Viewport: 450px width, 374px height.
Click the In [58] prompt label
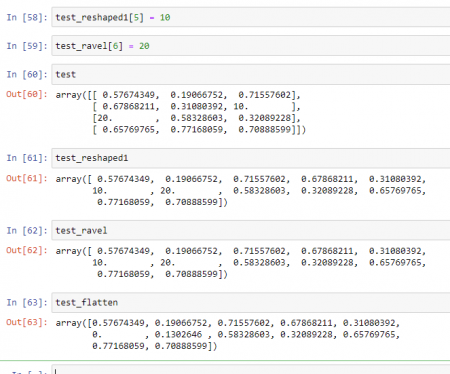pos(27,17)
